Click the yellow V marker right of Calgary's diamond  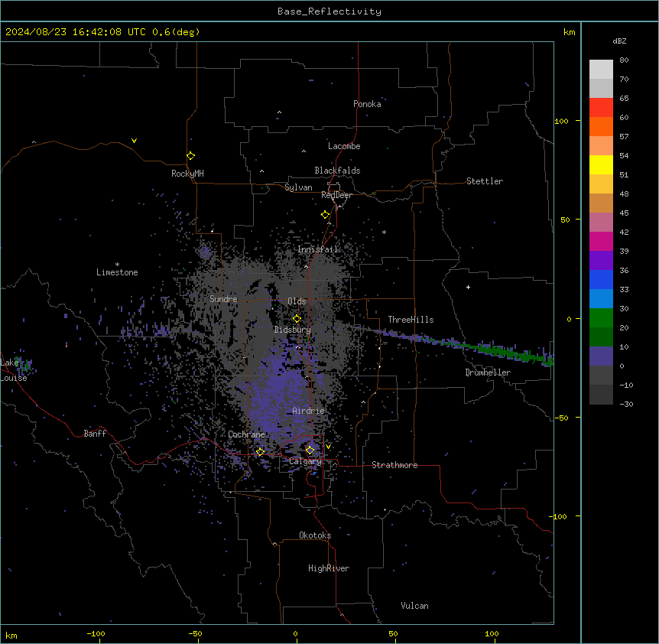pos(328,447)
